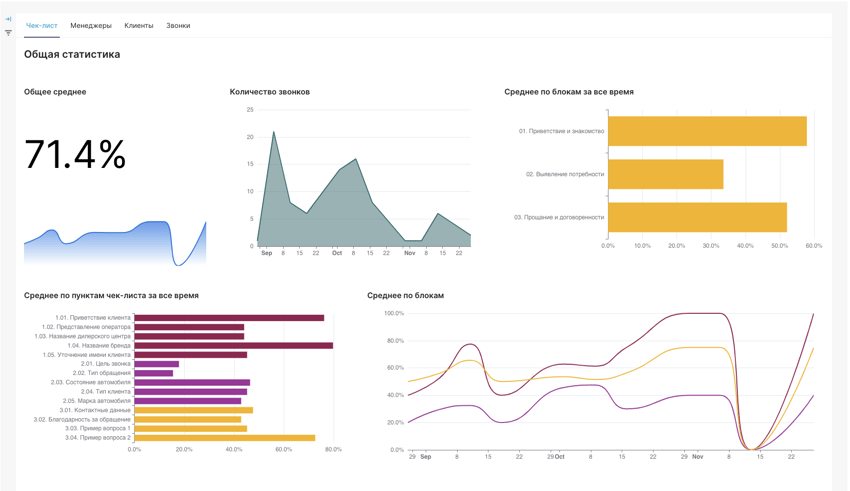This screenshot has height=491, width=850.
Task: Go to the Клиенты tab
Action: coord(139,26)
